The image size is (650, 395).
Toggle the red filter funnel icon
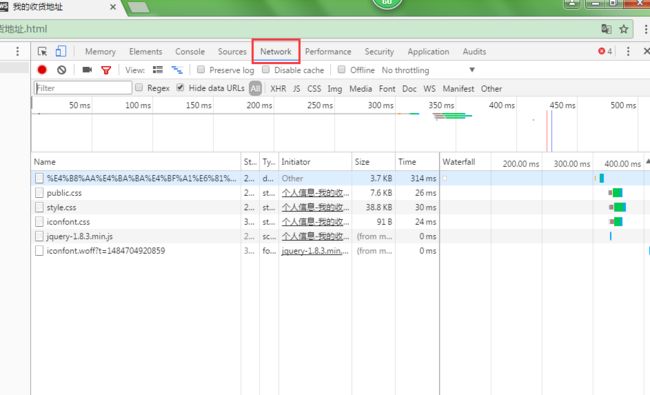(106, 70)
